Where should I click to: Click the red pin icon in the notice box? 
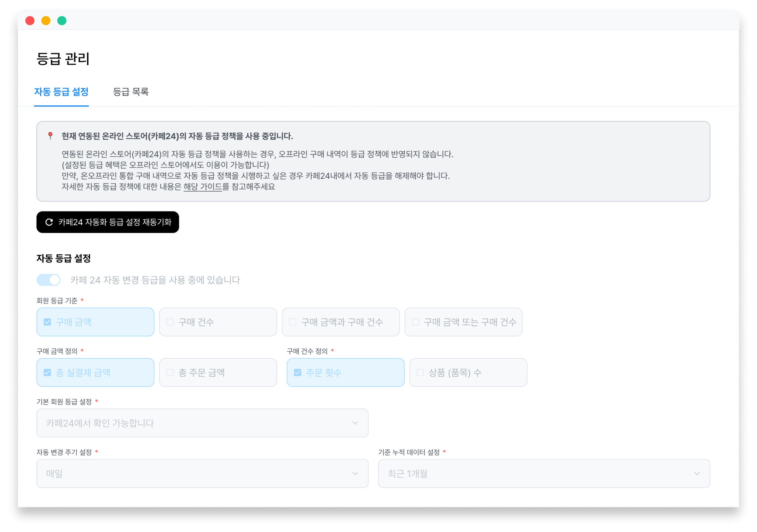51,136
